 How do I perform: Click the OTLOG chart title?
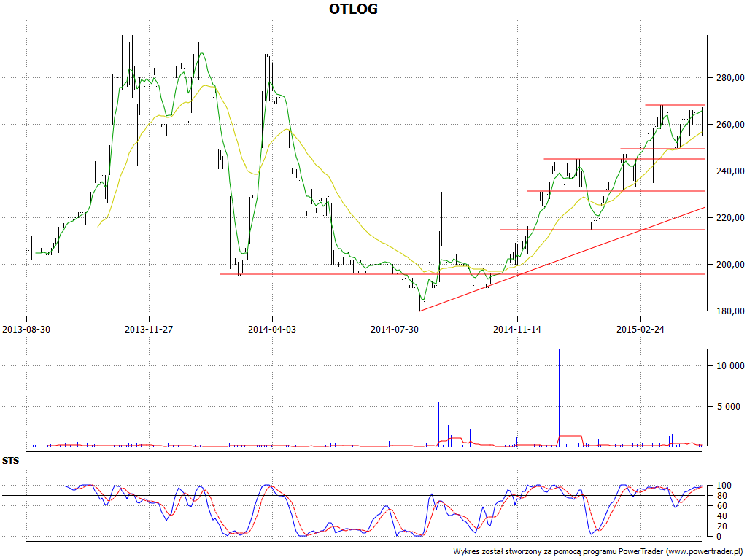tap(353, 9)
